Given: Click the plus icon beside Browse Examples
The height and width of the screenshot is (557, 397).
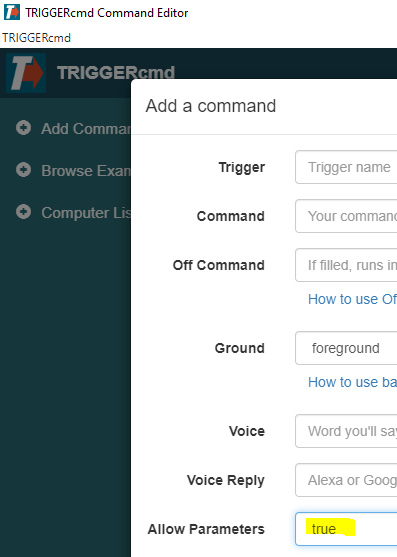Looking at the screenshot, I should click(x=23, y=170).
